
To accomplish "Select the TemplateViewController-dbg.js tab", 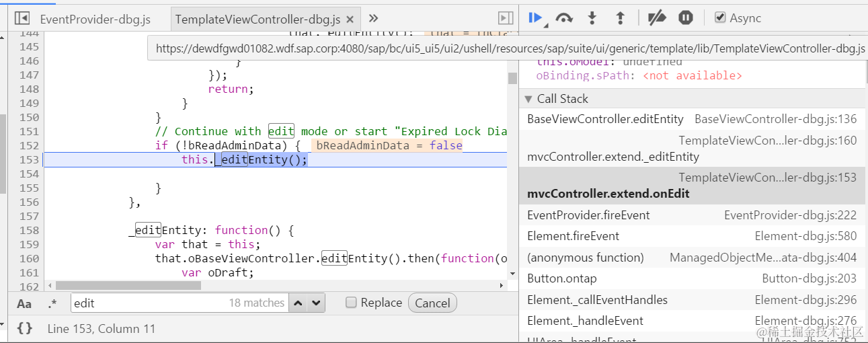I will click(x=258, y=19).
